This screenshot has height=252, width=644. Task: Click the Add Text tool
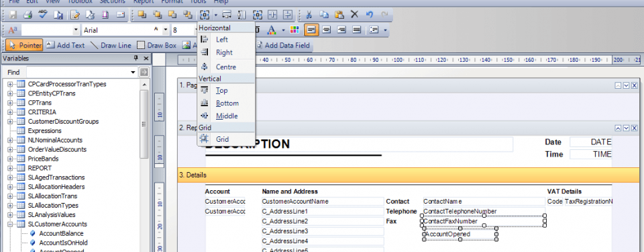(x=66, y=45)
